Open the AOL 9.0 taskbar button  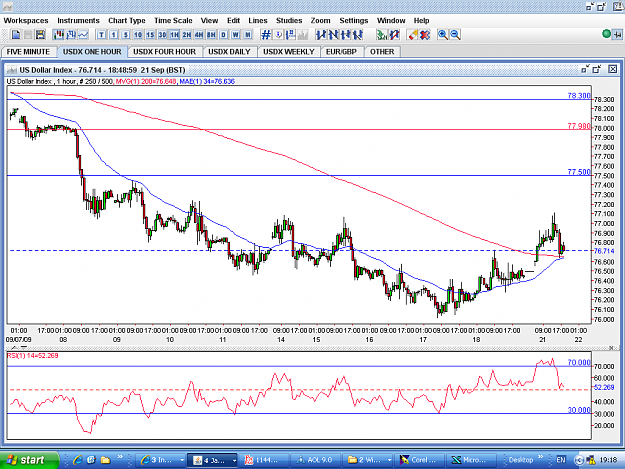[x=315, y=460]
